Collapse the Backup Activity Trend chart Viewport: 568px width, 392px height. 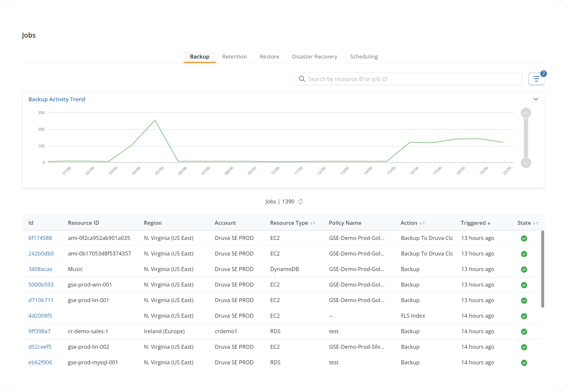pyautogui.click(x=536, y=99)
